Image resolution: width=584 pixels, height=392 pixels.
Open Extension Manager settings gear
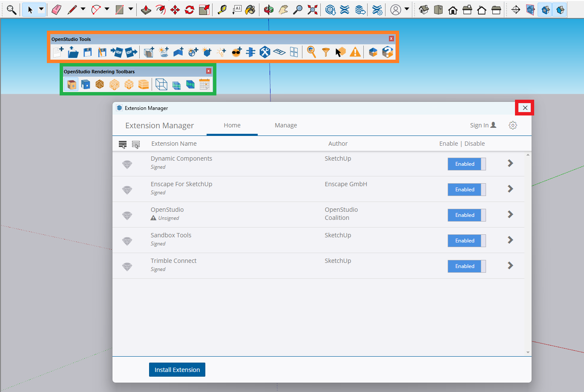[513, 125]
